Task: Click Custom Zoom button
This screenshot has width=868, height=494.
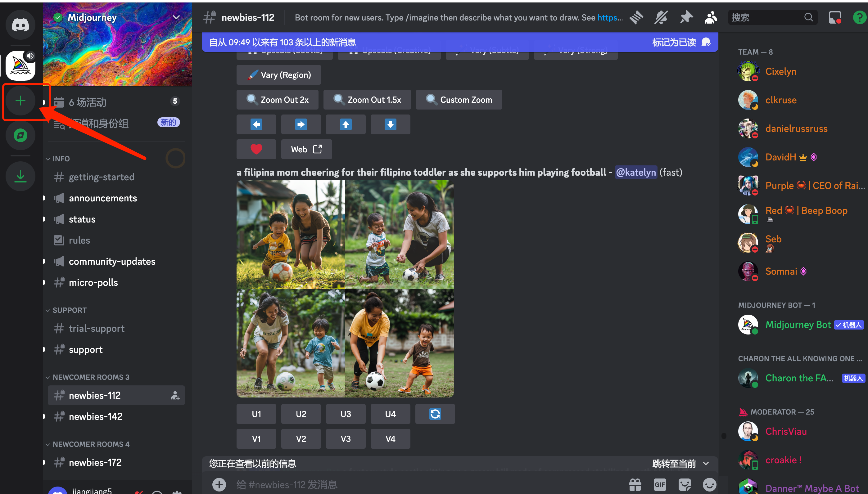Action: (x=459, y=100)
